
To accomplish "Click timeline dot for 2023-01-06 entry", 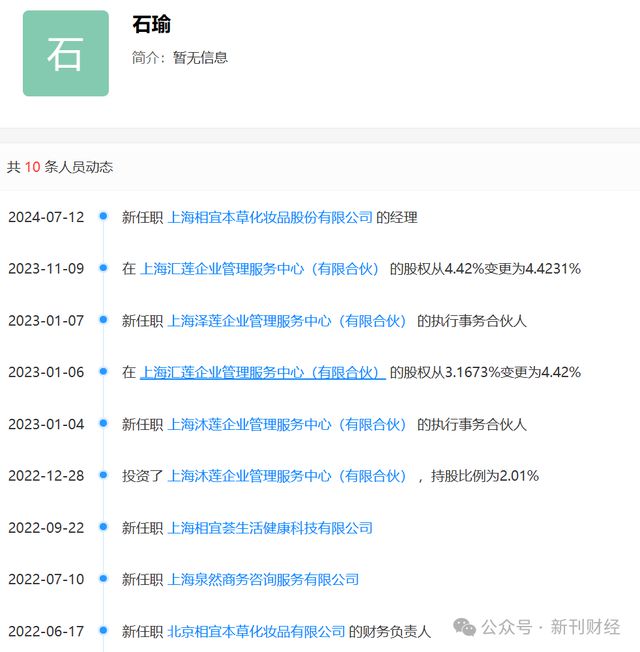I will (x=103, y=371).
